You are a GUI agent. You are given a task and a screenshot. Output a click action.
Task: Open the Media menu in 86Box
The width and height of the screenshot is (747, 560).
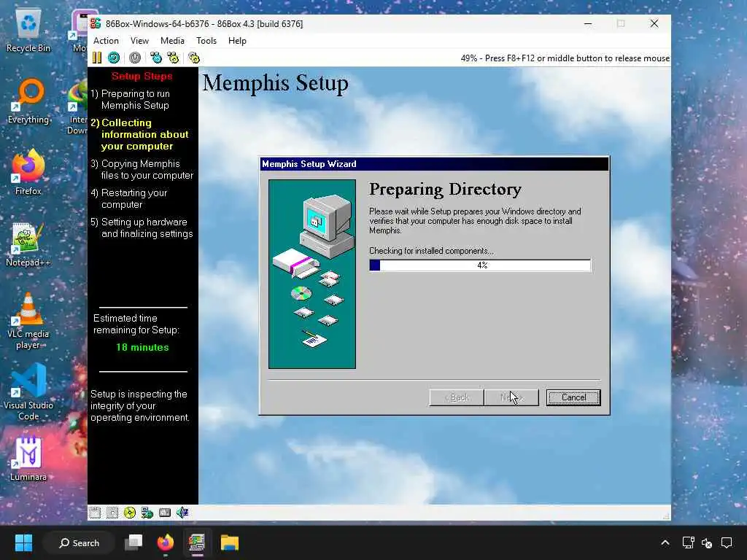tap(172, 41)
